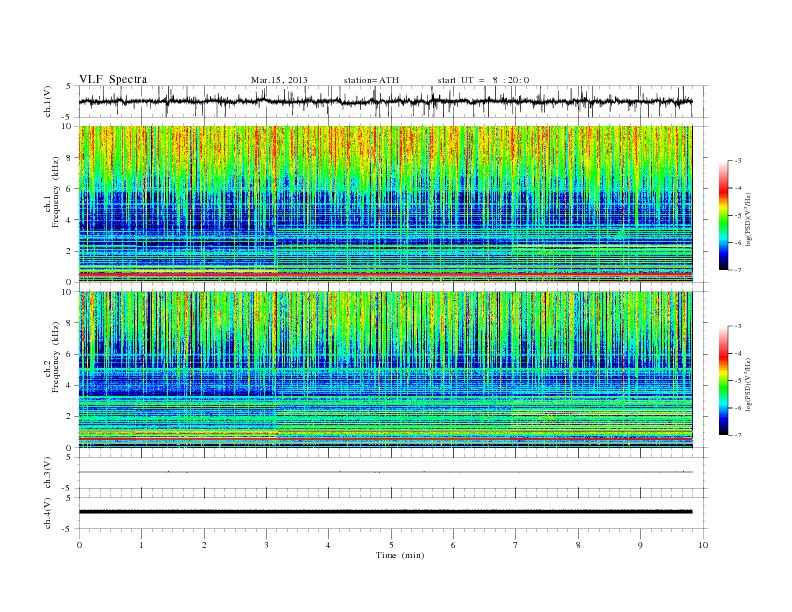Click the '5' tick on the time axis
Viewport: 792px width, 612px height.
(391, 545)
